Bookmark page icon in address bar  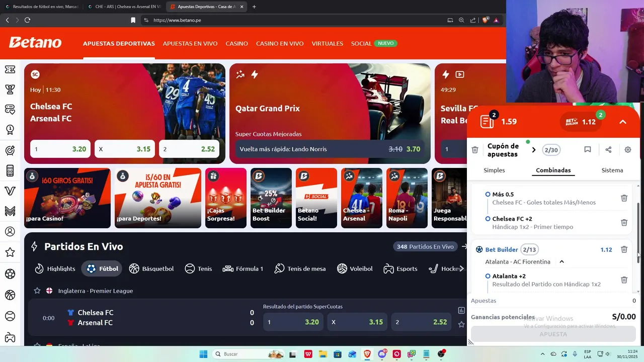(133, 20)
